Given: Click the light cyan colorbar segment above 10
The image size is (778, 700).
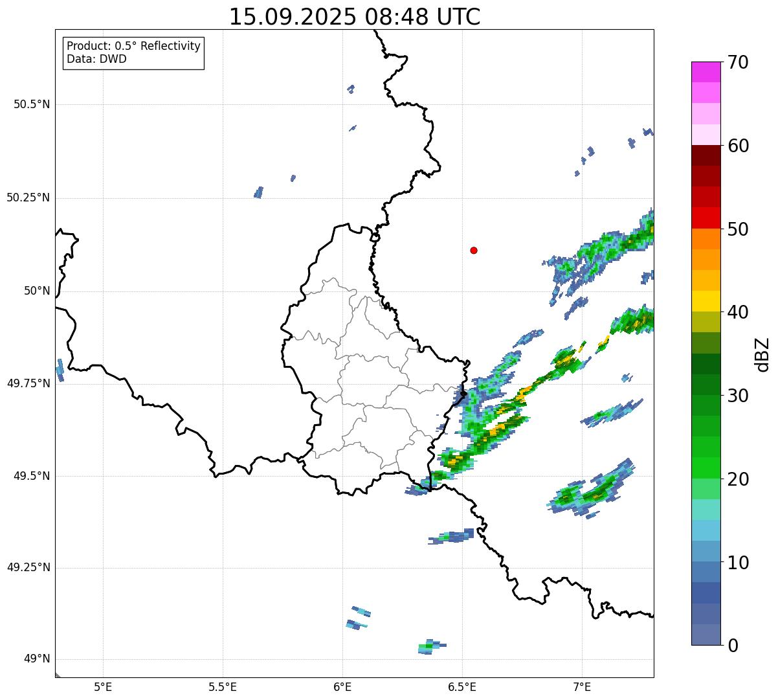Looking at the screenshot, I should pyautogui.click(x=706, y=530).
